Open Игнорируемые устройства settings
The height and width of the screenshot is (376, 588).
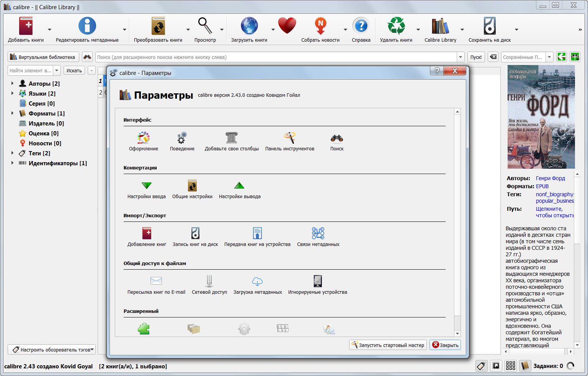point(318,285)
